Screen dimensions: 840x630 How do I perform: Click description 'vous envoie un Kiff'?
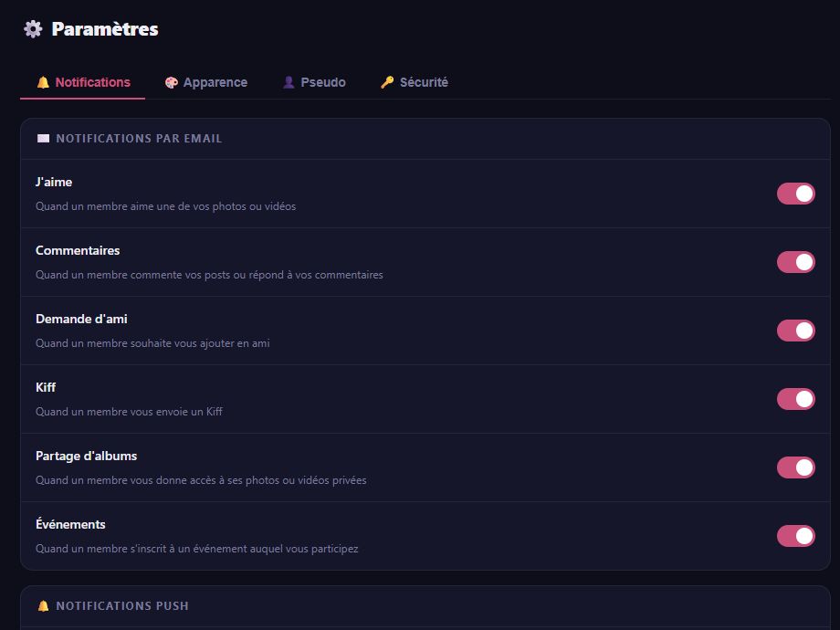tap(129, 412)
